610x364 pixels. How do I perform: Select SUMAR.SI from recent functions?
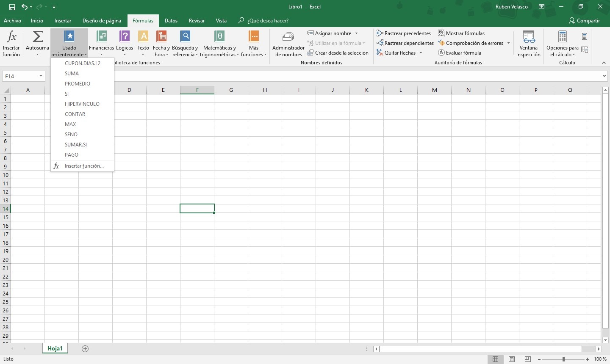click(x=83, y=144)
